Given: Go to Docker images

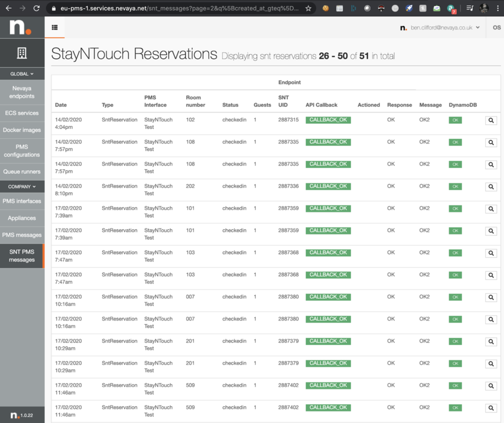Looking at the screenshot, I should coord(22,130).
